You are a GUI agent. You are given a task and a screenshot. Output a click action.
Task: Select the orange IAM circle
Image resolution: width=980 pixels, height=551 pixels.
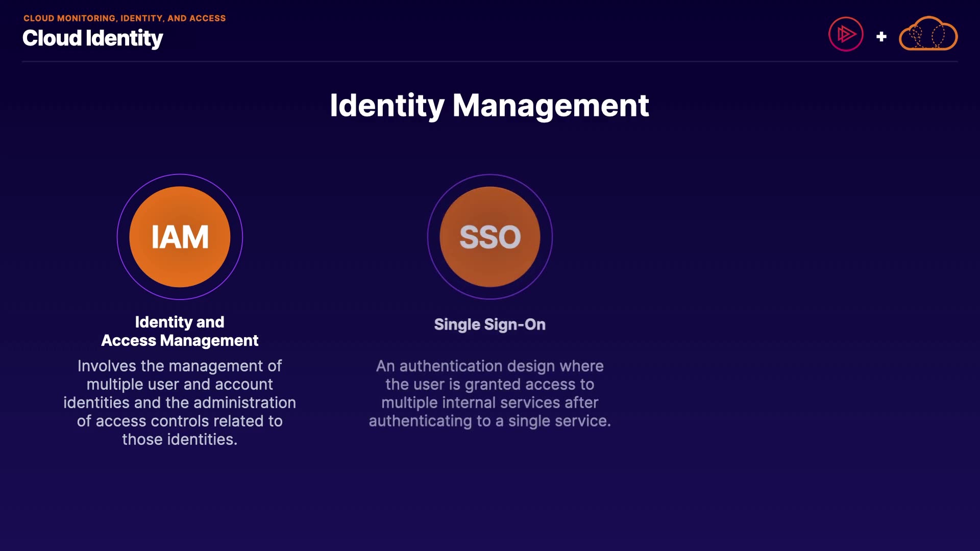click(x=180, y=237)
